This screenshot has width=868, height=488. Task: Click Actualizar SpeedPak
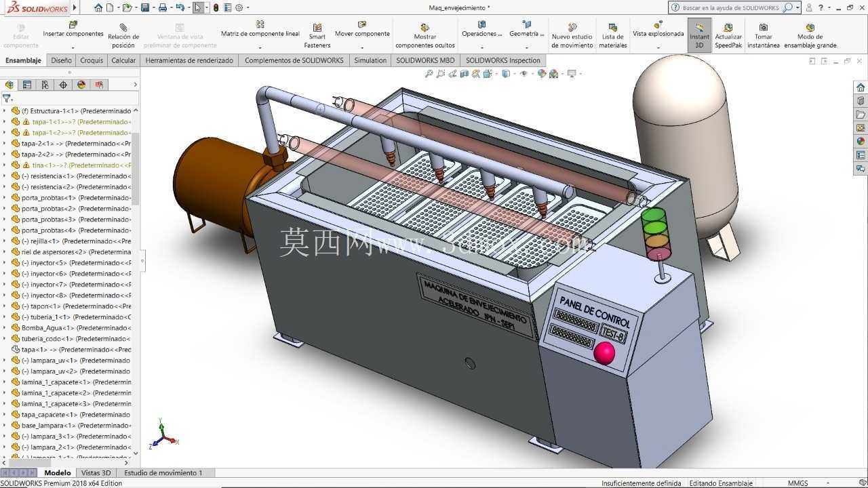point(728,36)
